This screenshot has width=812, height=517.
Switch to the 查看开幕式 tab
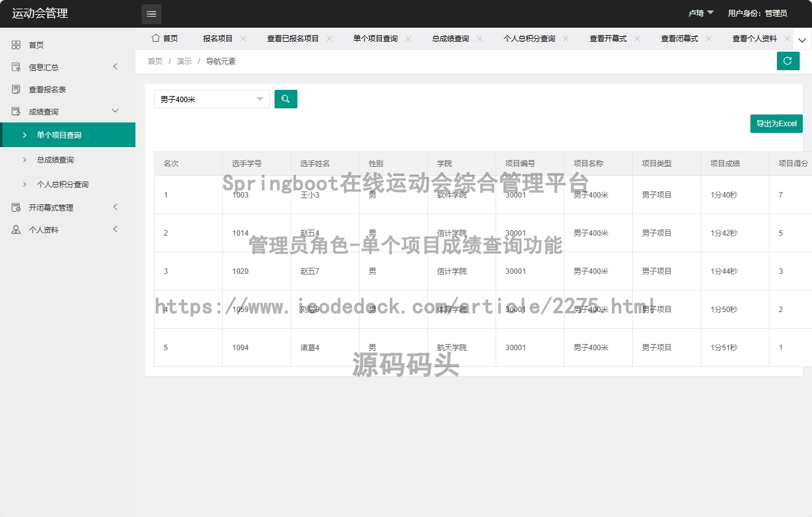pos(608,38)
